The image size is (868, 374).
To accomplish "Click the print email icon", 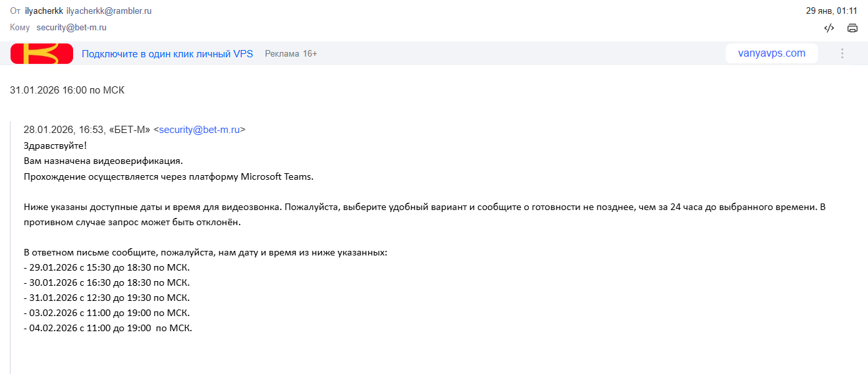I will [852, 28].
